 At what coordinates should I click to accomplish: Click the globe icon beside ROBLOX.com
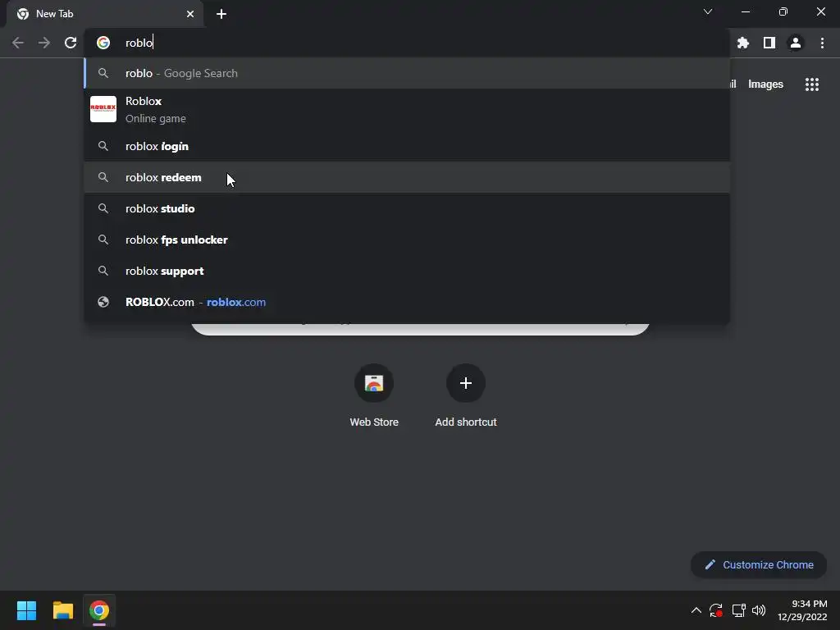pos(103,302)
